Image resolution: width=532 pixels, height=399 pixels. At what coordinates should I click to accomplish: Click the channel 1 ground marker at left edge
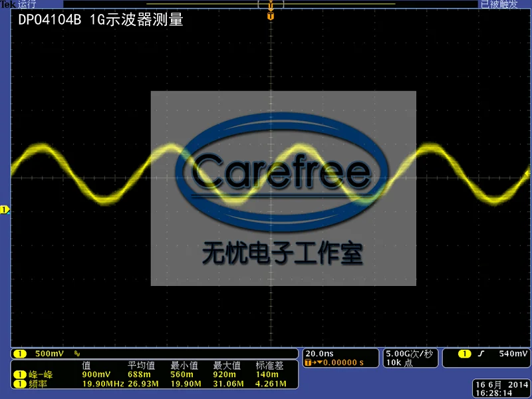[x=5, y=210]
